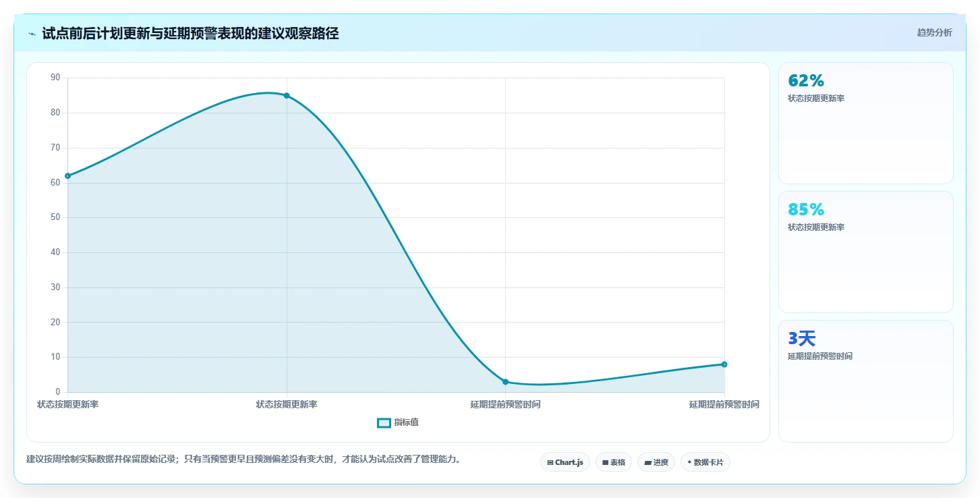This screenshot has height=498, width=980.
Task: Click the 62% card value
Action: pyautogui.click(x=806, y=81)
